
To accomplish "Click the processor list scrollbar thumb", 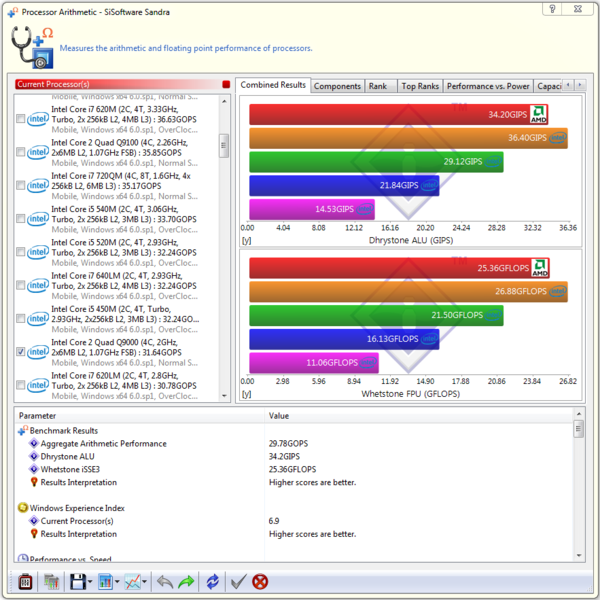I will tap(224, 145).
